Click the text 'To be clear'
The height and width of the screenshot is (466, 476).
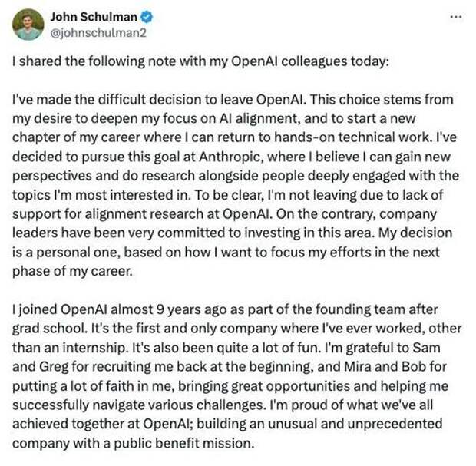click(230, 195)
